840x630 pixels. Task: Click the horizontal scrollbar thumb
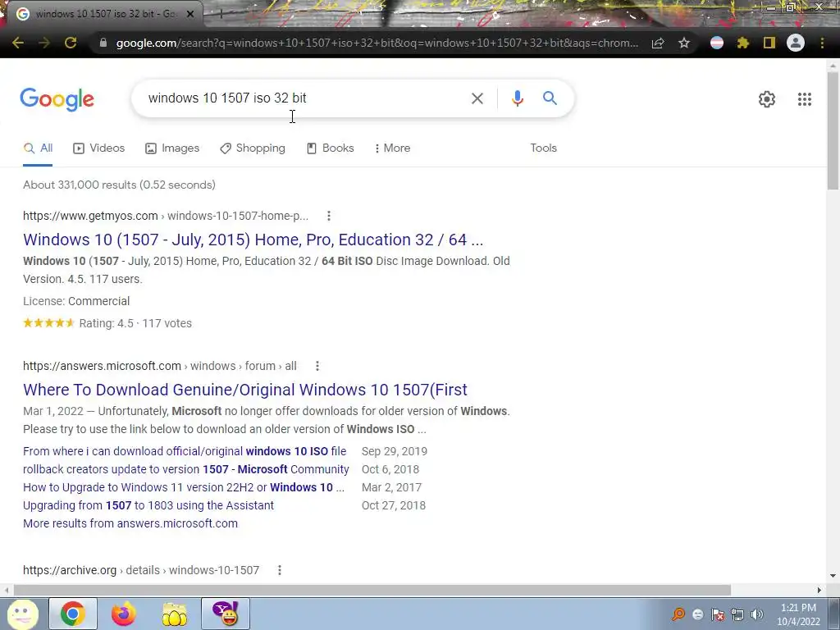372,590
